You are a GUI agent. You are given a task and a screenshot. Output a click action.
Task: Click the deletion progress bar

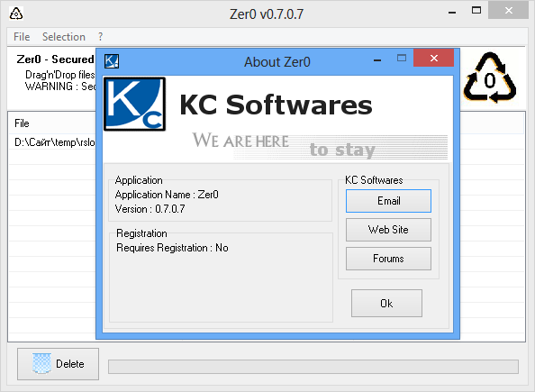pos(313,367)
